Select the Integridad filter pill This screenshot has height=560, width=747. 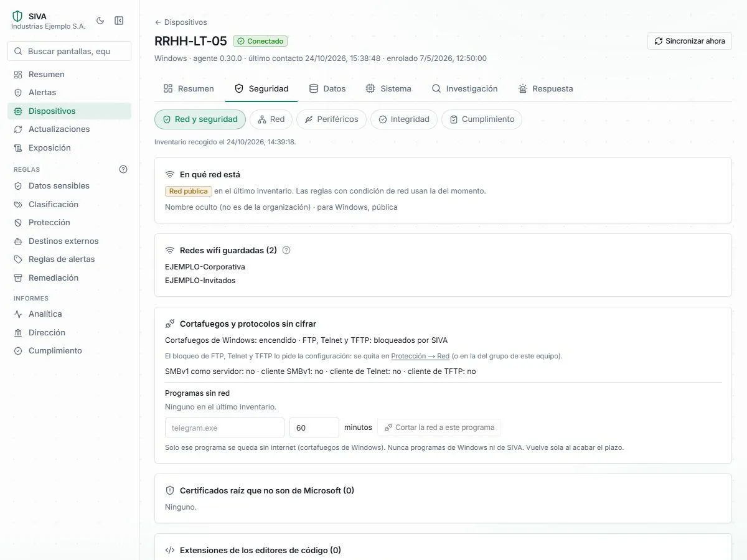[404, 119]
